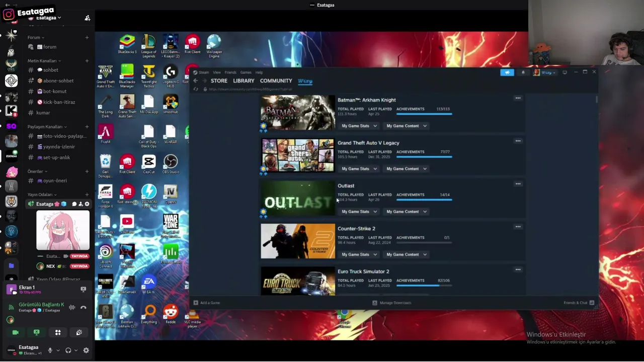This screenshot has width=644, height=362.
Task: Open the blue server folder icon
Action: pos(11,265)
